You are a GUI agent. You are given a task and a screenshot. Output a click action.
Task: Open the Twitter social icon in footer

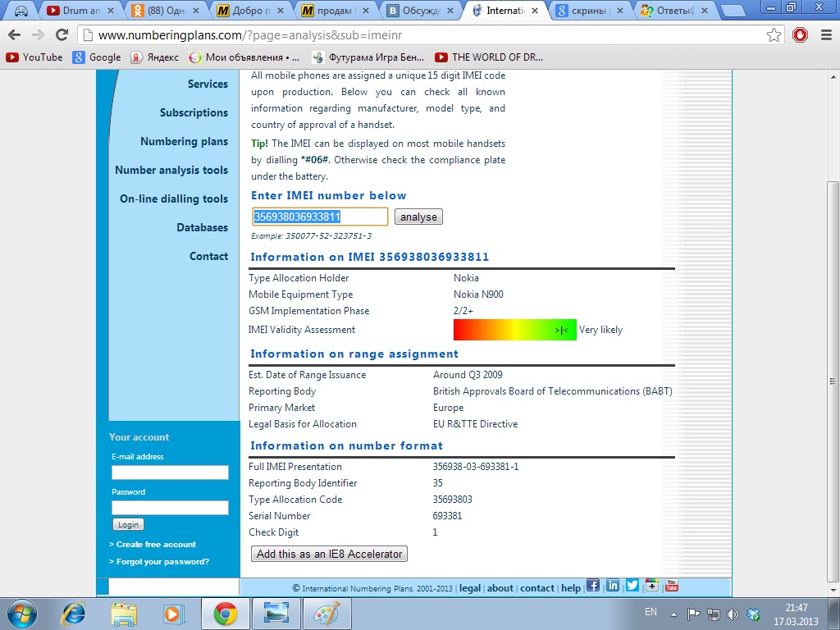point(632,586)
